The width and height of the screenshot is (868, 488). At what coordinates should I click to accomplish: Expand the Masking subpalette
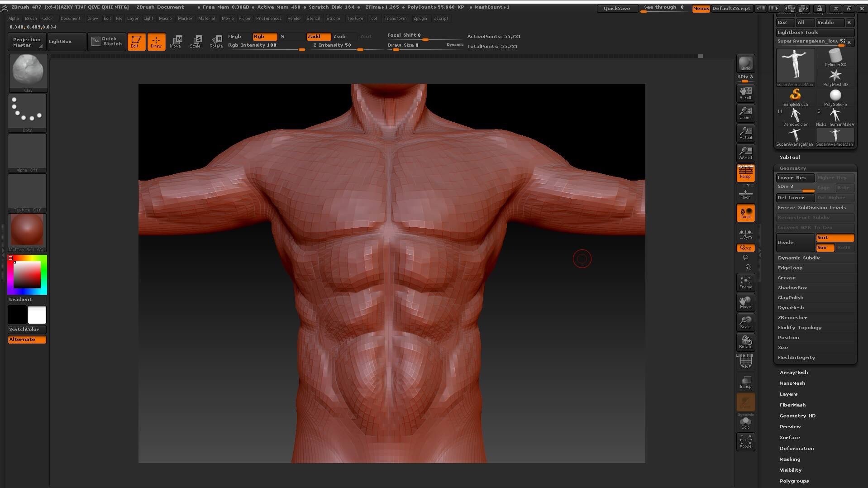[789, 459]
